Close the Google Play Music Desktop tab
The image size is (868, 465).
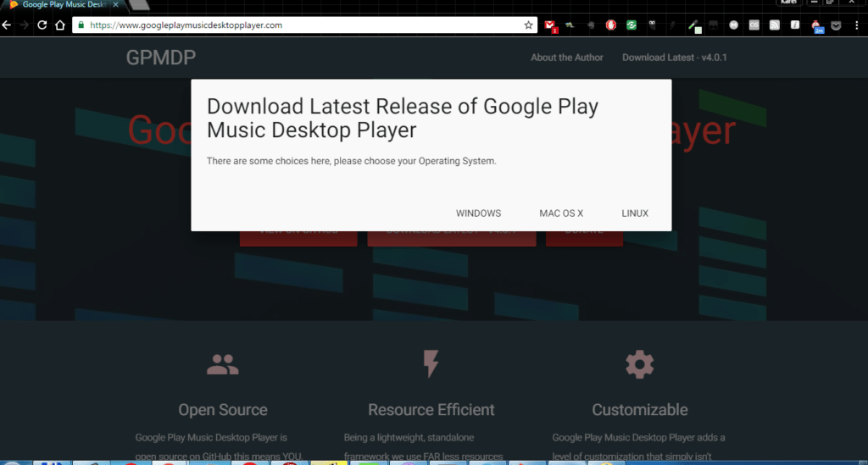coord(115,4)
